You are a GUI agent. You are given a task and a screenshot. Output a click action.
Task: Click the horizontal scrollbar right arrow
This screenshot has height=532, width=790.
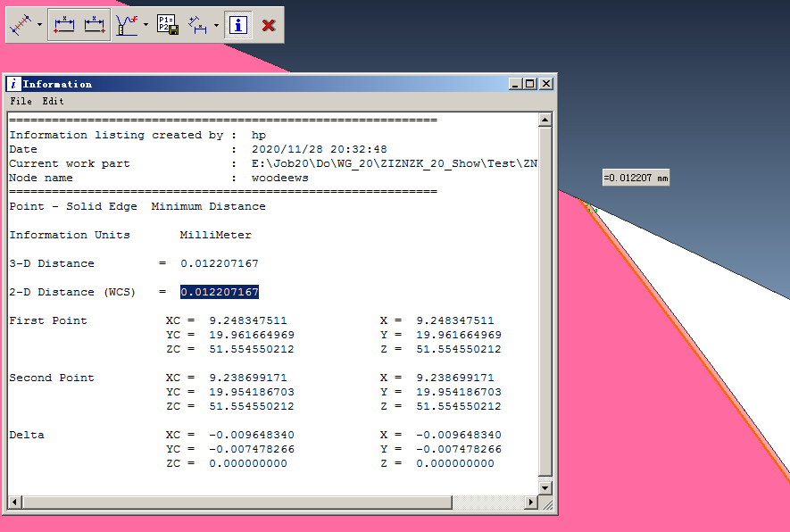point(530,503)
